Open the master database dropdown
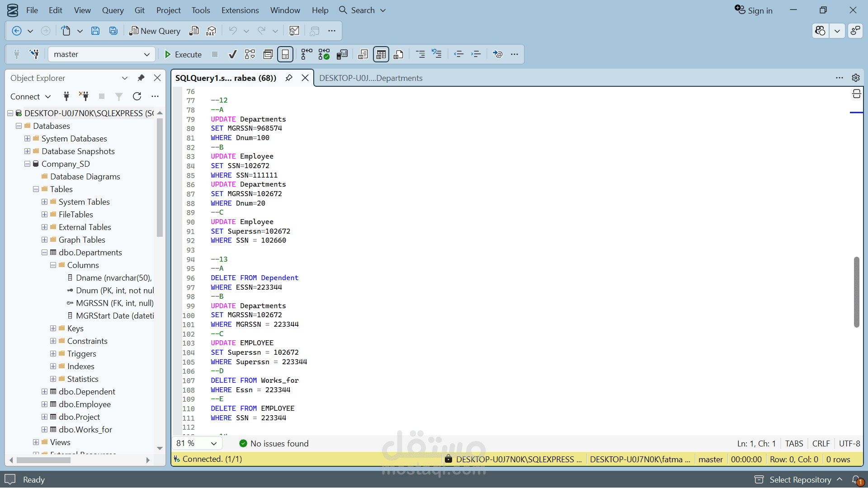Screen dimensions: 868x488 click(101, 54)
